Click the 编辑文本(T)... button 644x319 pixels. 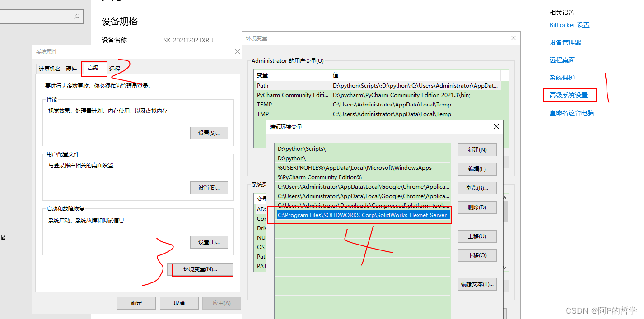(477, 284)
